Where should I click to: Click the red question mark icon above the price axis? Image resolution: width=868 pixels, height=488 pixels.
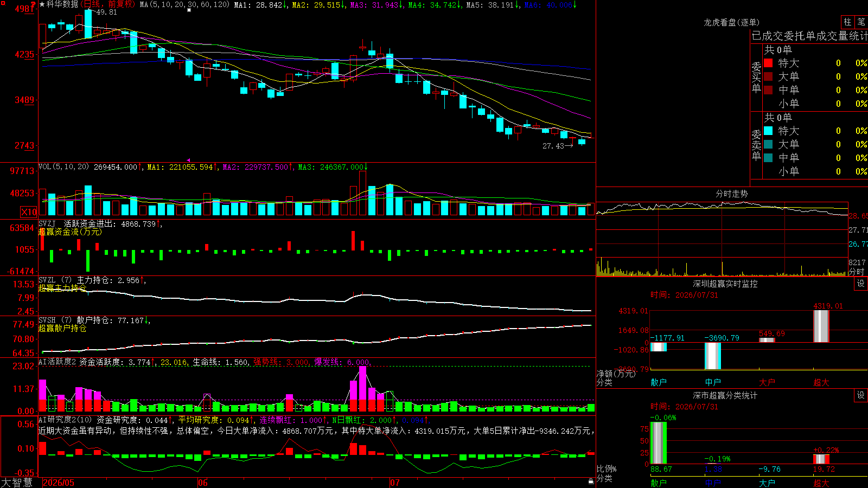point(34,5)
